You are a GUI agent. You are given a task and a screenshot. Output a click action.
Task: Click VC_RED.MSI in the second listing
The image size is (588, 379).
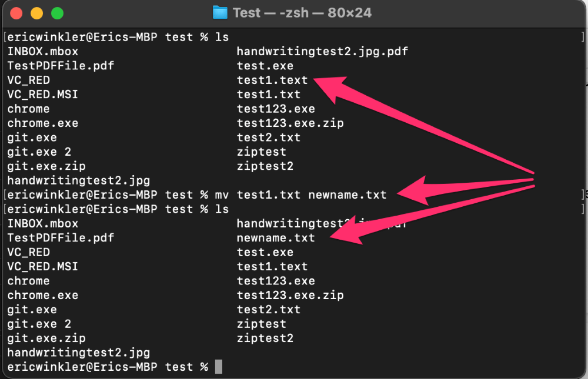(43, 267)
